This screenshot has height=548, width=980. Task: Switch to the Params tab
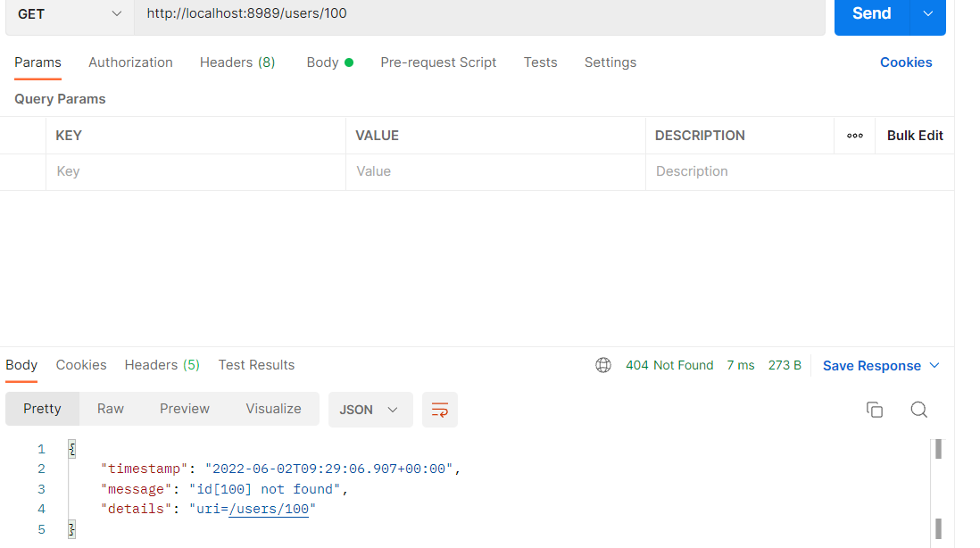tap(37, 62)
